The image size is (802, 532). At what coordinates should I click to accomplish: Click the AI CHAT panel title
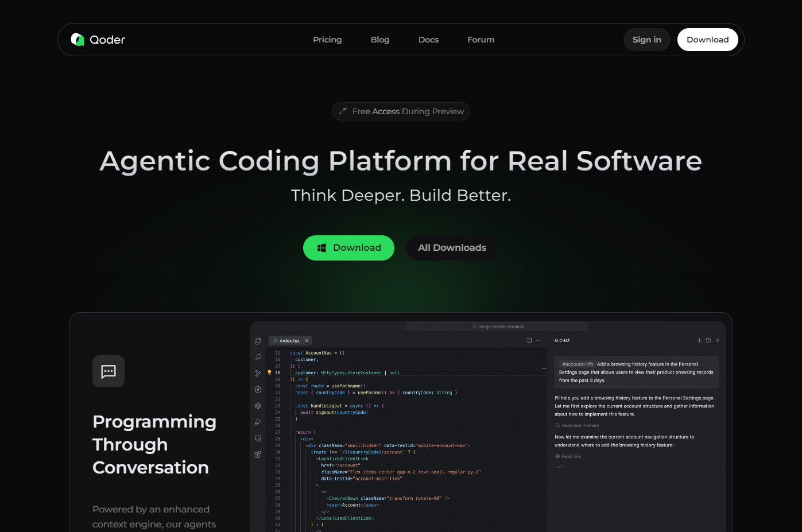(x=562, y=340)
